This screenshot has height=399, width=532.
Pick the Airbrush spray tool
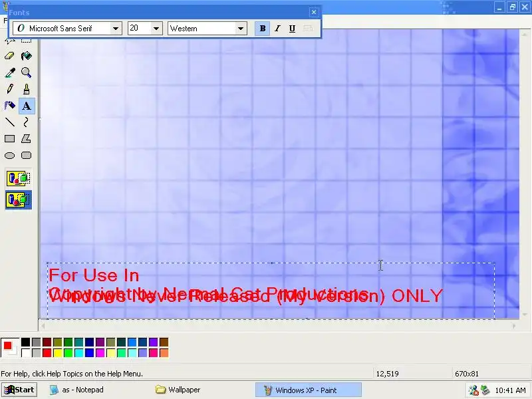(9, 106)
